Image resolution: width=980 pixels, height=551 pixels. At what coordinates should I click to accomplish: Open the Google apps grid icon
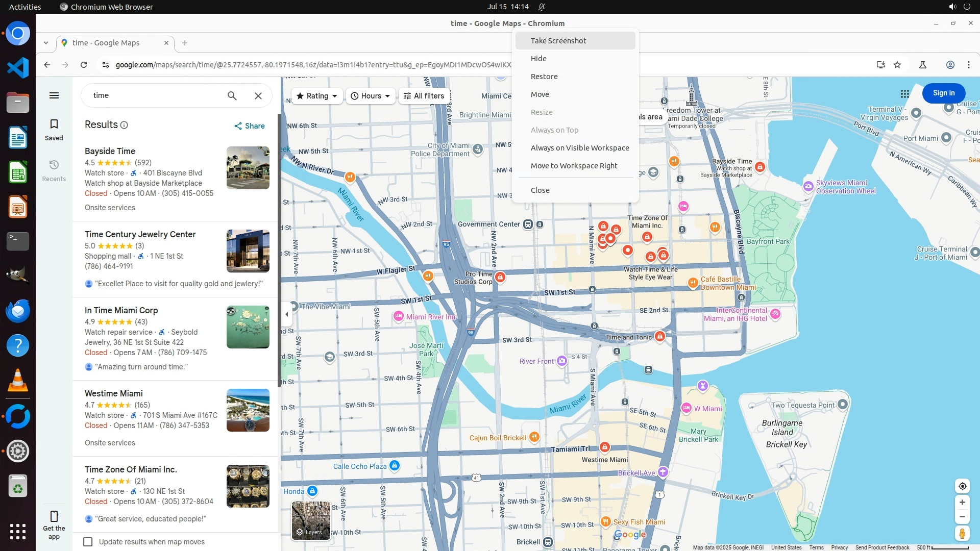coord(905,93)
